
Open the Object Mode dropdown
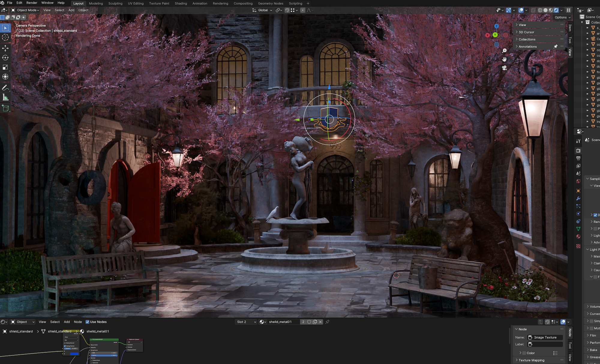coord(25,10)
